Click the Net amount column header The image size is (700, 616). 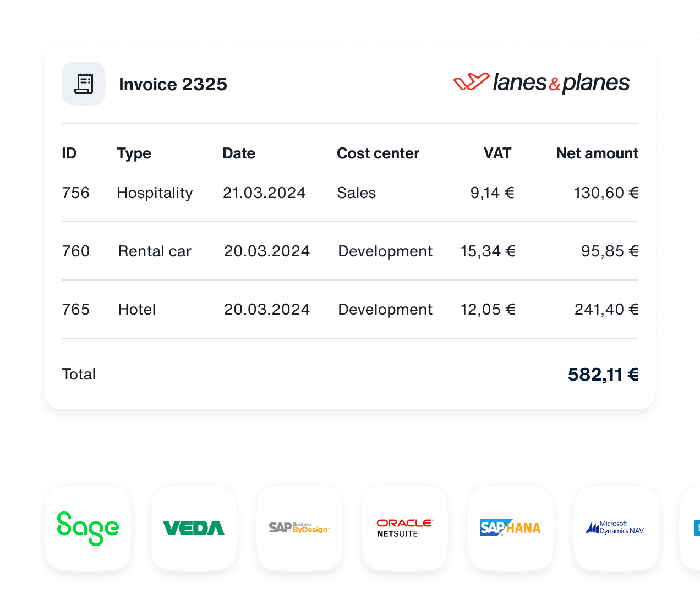(597, 153)
